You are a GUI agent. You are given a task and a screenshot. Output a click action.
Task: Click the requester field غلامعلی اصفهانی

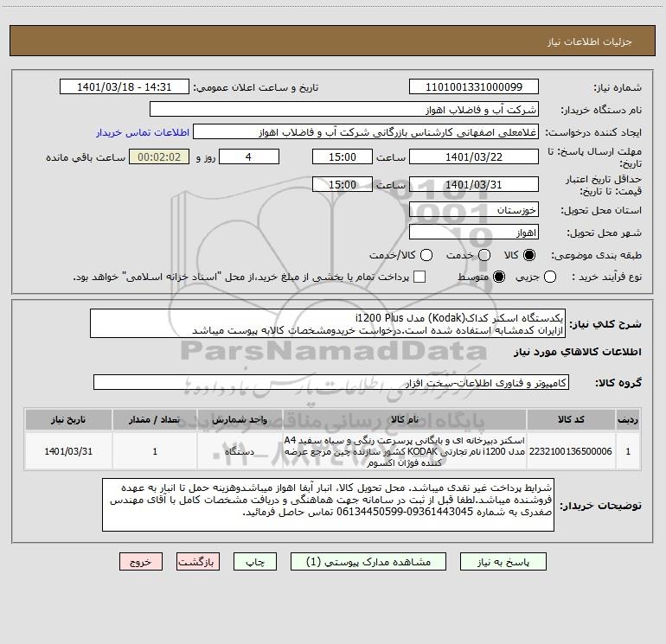(366, 132)
